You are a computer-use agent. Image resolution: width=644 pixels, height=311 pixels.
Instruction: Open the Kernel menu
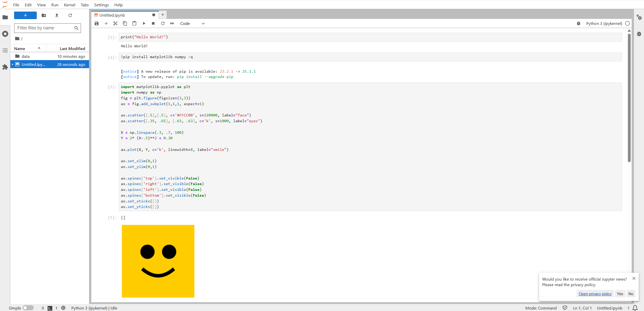(69, 5)
